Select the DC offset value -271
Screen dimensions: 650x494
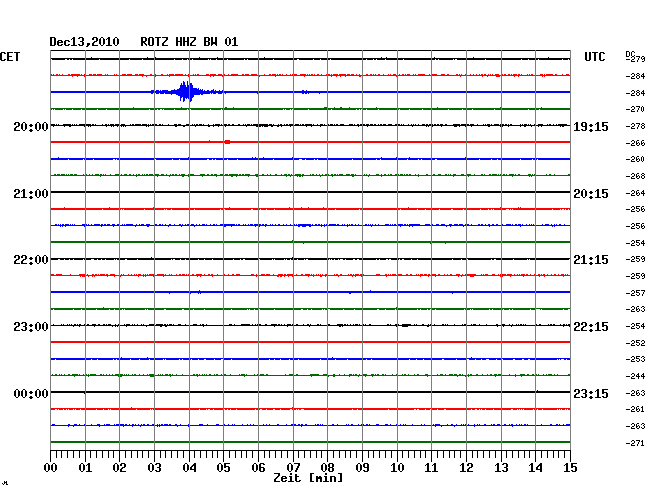[x=635, y=443]
